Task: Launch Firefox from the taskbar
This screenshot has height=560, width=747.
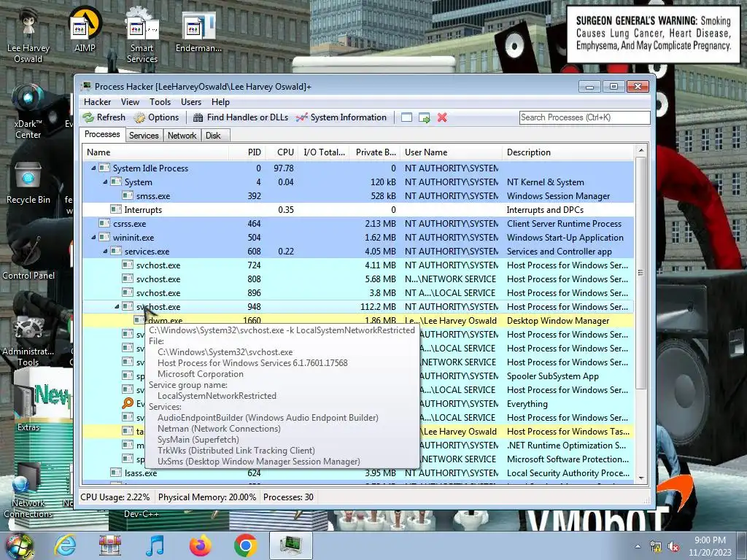Action: coord(201,545)
